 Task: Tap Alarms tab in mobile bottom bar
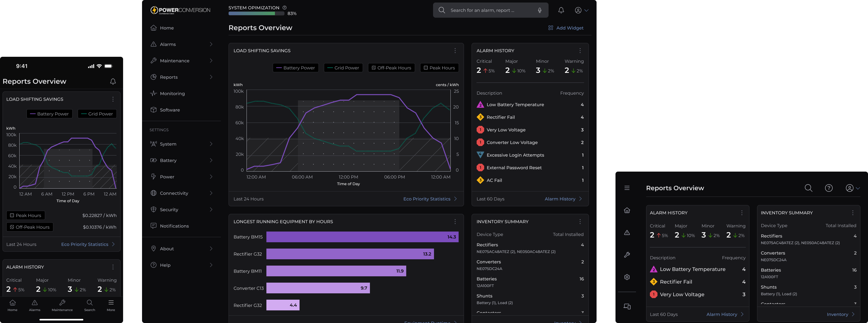coord(34,305)
